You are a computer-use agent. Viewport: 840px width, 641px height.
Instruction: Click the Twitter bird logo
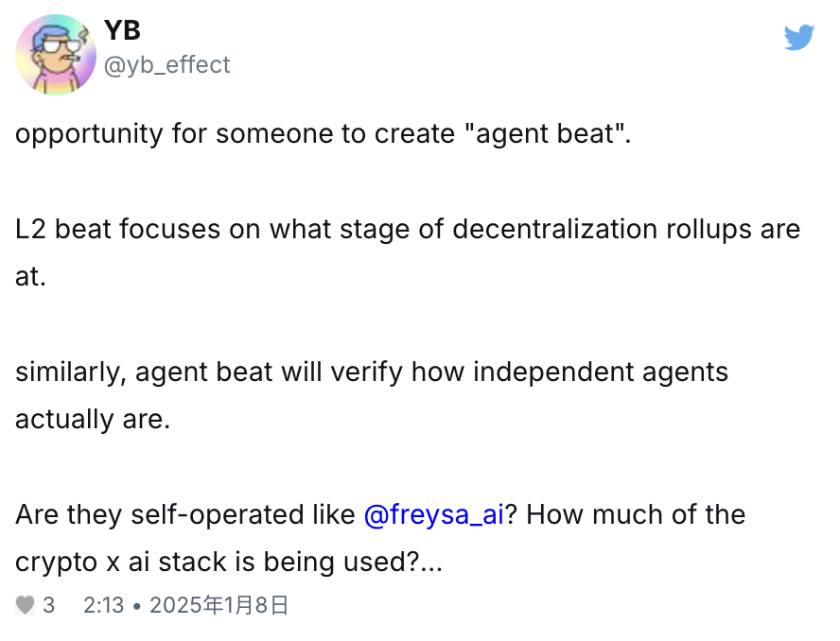point(798,37)
